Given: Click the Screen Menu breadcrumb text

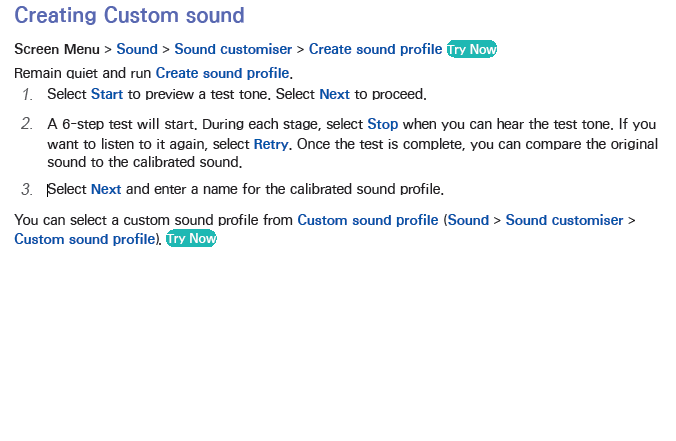Looking at the screenshot, I should tap(57, 49).
